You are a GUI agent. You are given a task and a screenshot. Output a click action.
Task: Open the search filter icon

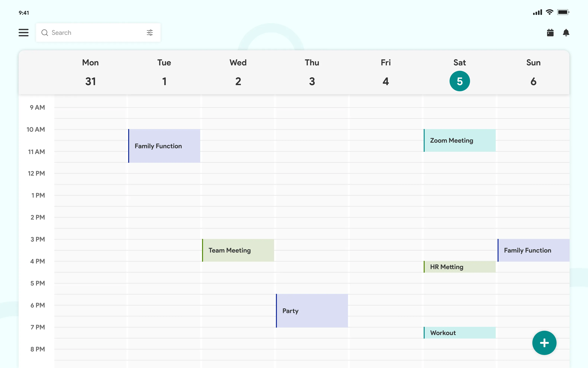pyautogui.click(x=150, y=33)
